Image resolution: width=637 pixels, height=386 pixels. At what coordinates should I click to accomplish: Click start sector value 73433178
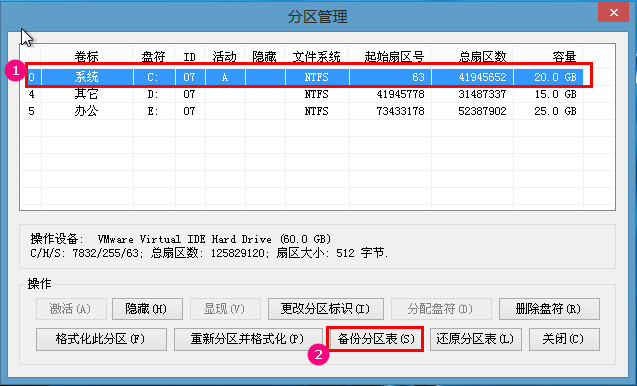400,111
